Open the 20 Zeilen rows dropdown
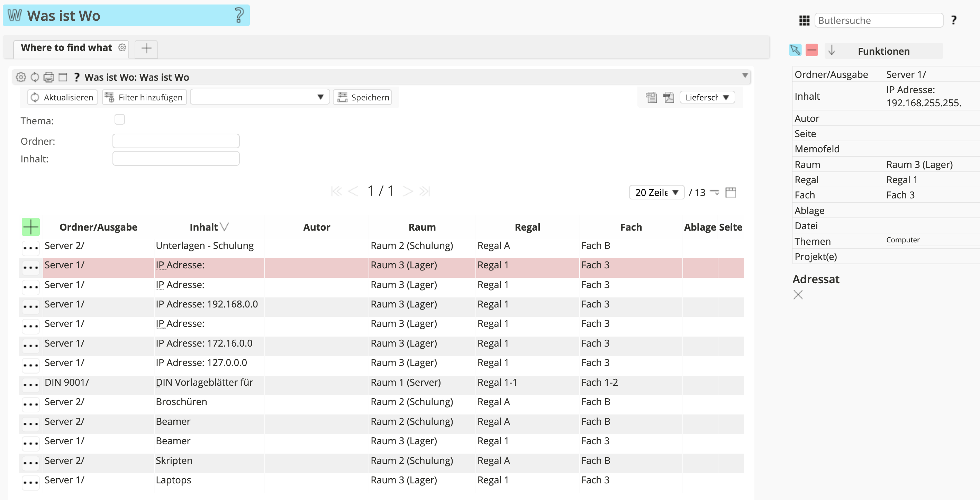The height and width of the screenshot is (500, 980). point(656,192)
